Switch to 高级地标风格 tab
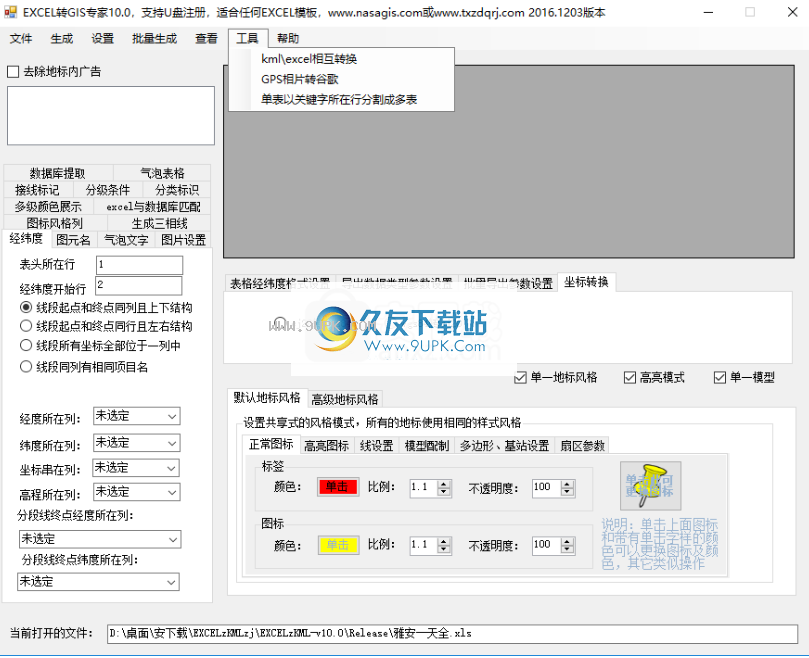This screenshot has width=809, height=658. point(345,399)
